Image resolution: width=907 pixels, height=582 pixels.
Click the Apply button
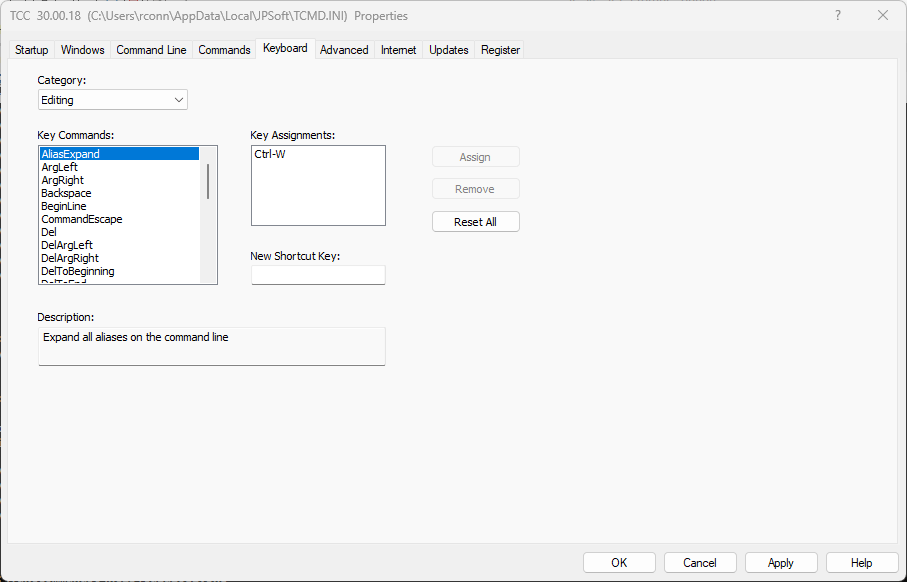point(781,563)
